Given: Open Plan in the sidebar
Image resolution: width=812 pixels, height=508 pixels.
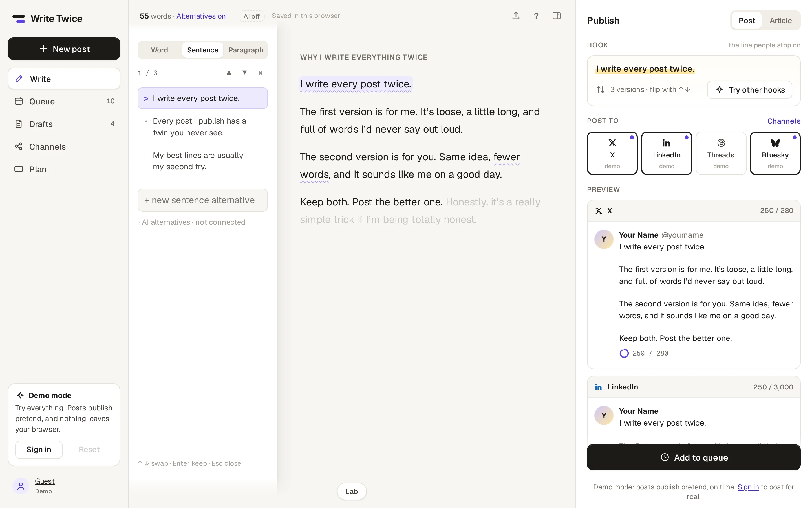Looking at the screenshot, I should [64, 169].
